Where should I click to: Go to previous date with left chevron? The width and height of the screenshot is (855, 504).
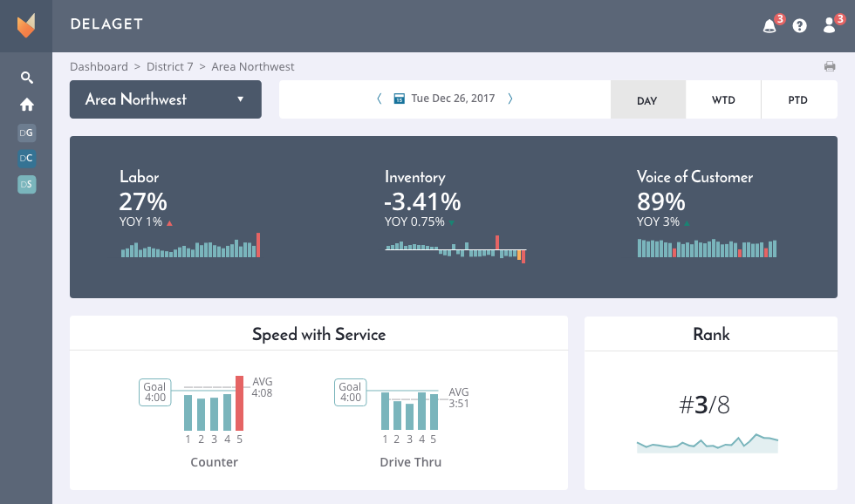[379, 99]
